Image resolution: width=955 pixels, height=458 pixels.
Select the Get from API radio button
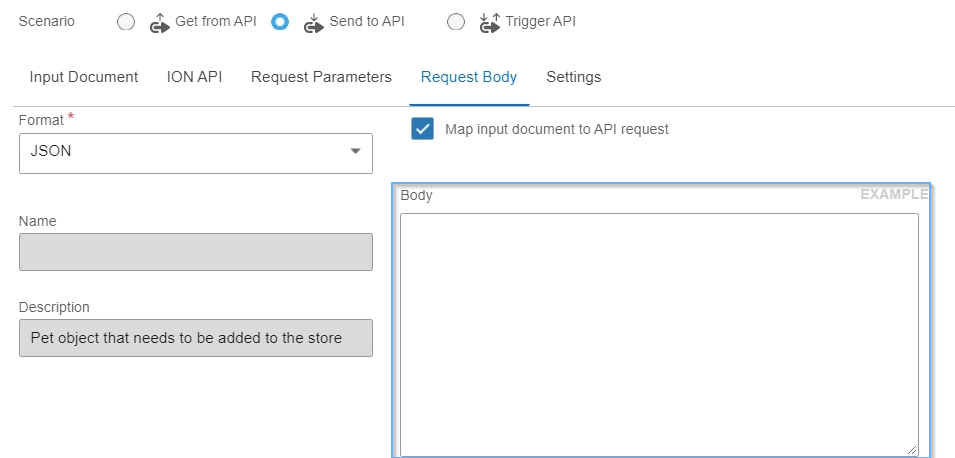tap(126, 22)
